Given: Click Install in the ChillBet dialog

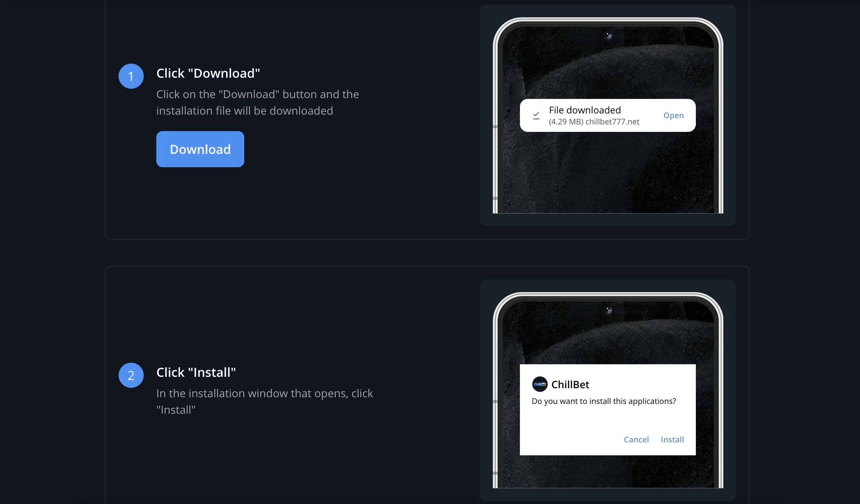Looking at the screenshot, I should [672, 440].
